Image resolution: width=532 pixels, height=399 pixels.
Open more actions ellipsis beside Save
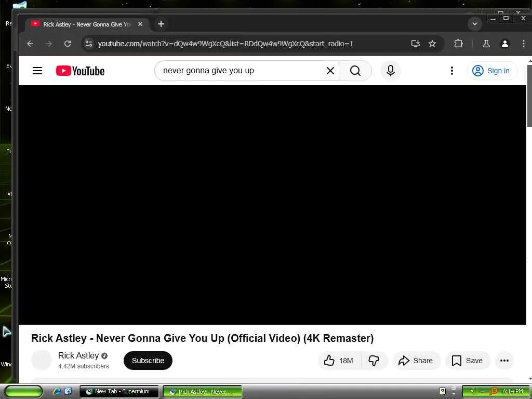coord(504,361)
